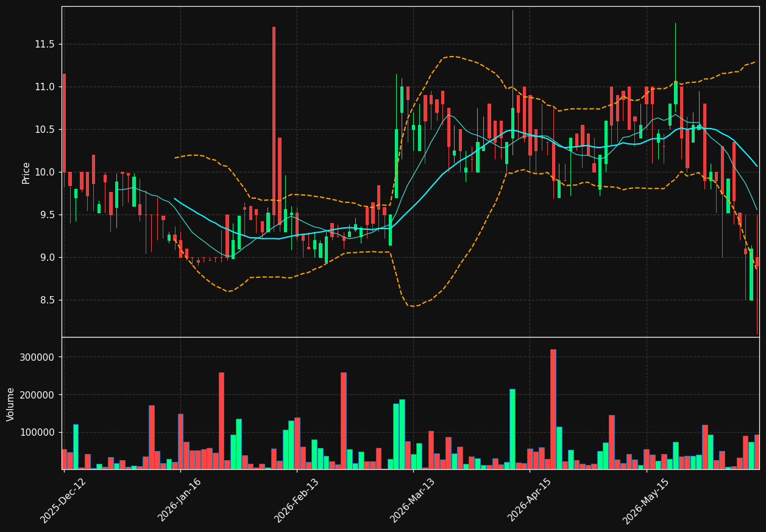The height and width of the screenshot is (532, 766).
Task: Click the 2026-Apr-15 date label
Action: click(529, 500)
